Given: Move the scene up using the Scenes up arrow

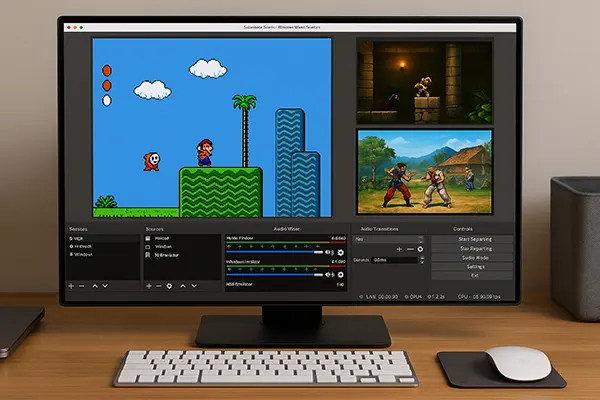Looking at the screenshot, I should coord(95,286).
